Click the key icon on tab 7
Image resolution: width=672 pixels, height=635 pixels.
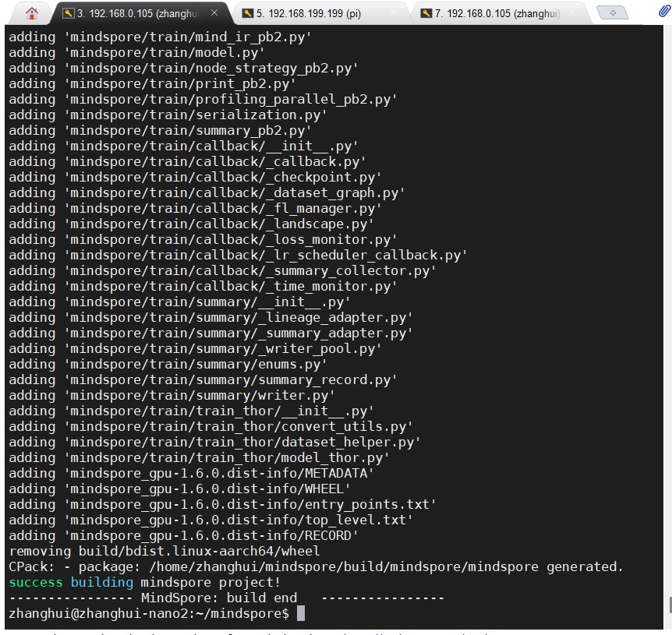click(426, 14)
